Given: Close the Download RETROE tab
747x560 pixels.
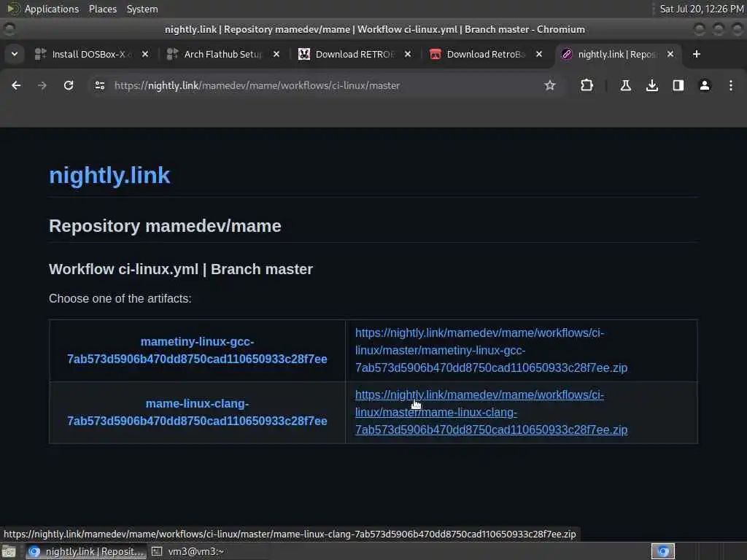Looking at the screenshot, I should point(408,54).
